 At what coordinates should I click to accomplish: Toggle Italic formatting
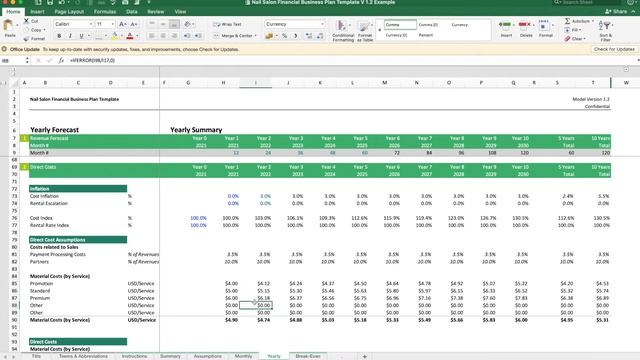tap(70, 36)
